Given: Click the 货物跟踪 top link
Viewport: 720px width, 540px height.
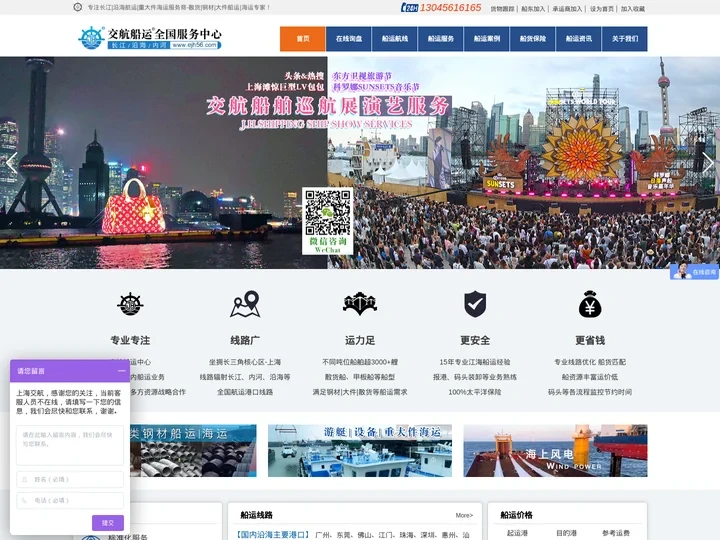Looking at the screenshot, I should [502, 9].
